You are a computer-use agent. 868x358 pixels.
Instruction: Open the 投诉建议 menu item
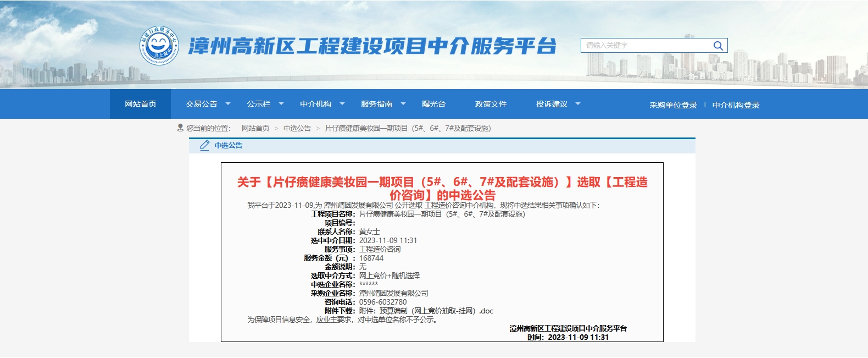[x=552, y=104]
